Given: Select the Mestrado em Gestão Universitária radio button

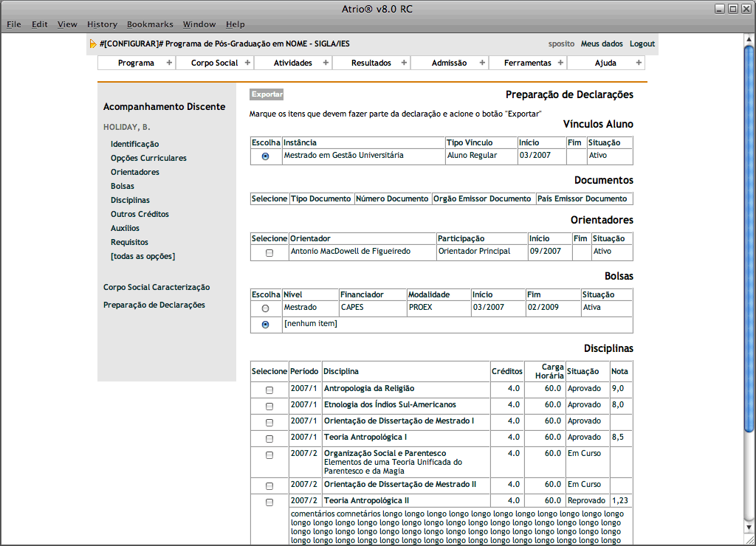Looking at the screenshot, I should (x=266, y=156).
